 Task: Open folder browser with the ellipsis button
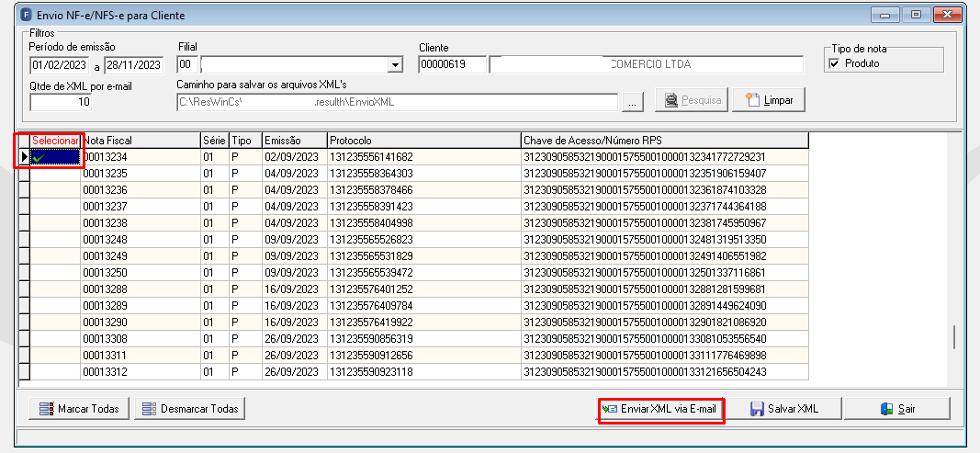pyautogui.click(x=633, y=103)
